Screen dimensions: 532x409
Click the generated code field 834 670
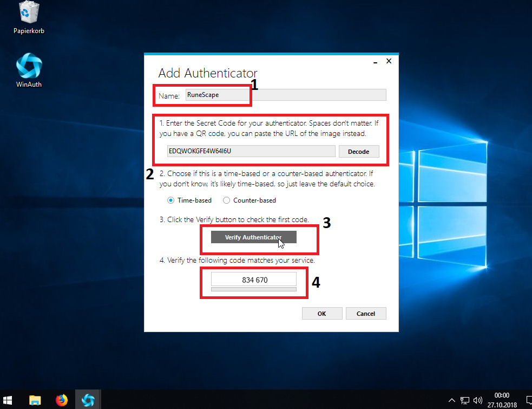(253, 280)
